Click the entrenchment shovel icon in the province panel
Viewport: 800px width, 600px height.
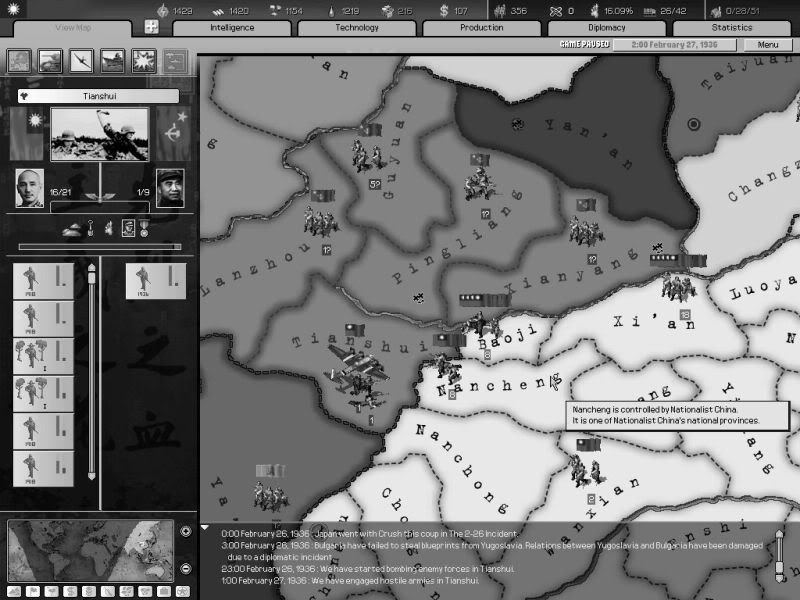coord(90,228)
